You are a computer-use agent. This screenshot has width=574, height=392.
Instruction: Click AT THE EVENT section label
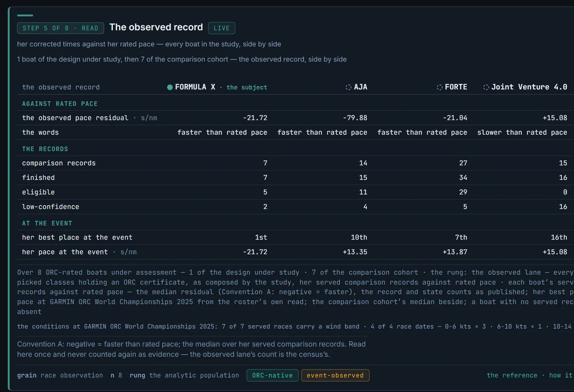(x=47, y=223)
